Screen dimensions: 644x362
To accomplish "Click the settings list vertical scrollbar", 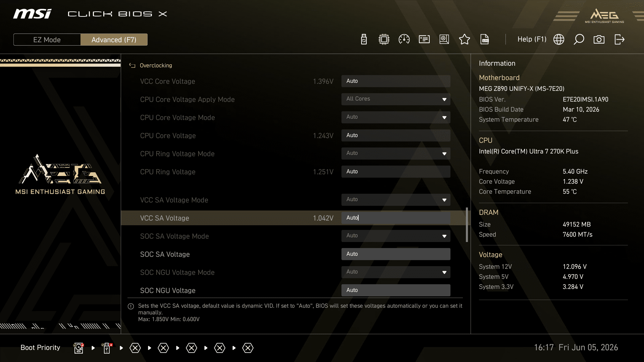I will point(467,225).
